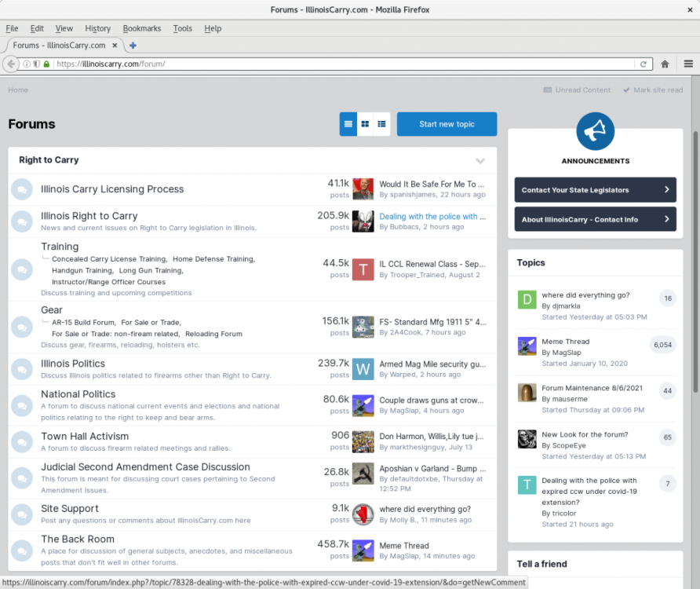This screenshot has height=589, width=700.
Task: Open ScopeEye skull avatar in Topics
Action: [x=527, y=439]
